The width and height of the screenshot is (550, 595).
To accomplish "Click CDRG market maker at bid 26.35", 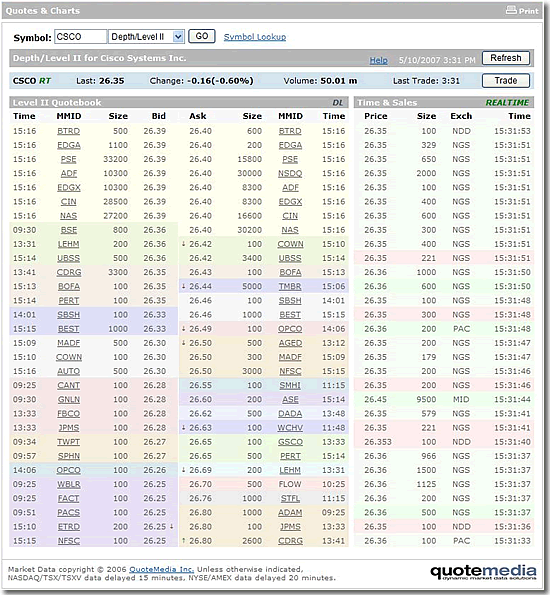I will [x=69, y=272].
